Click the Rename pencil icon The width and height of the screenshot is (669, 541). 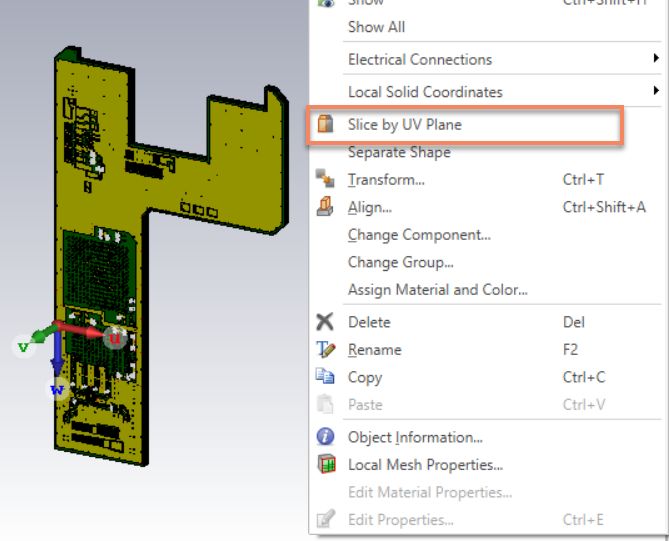tap(326, 349)
